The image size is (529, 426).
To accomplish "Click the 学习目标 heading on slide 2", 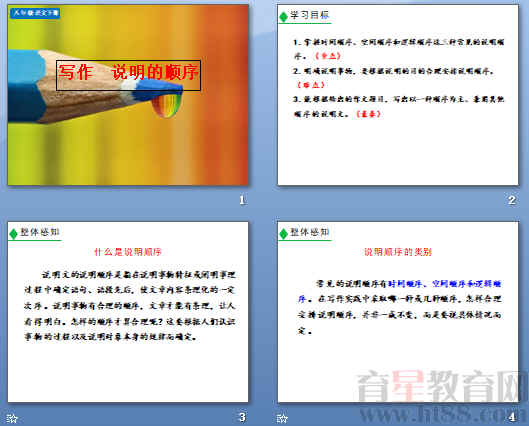I will coord(309,15).
